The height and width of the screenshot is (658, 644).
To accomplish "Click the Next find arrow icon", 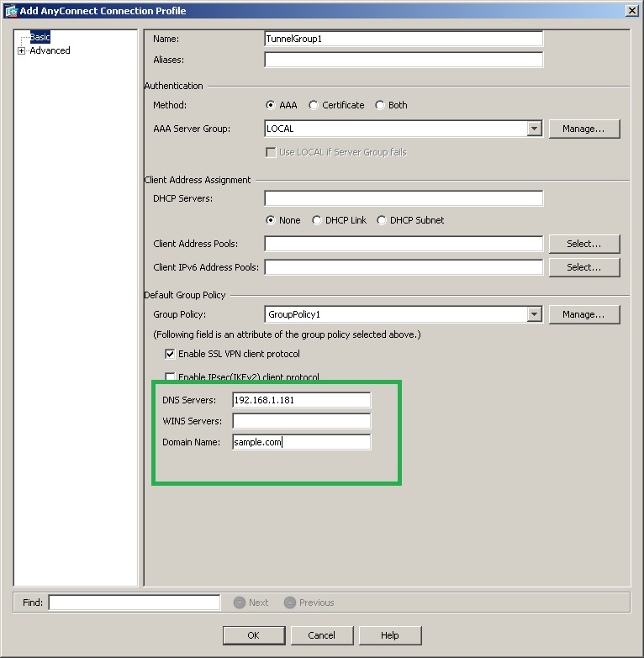I will tap(240, 603).
